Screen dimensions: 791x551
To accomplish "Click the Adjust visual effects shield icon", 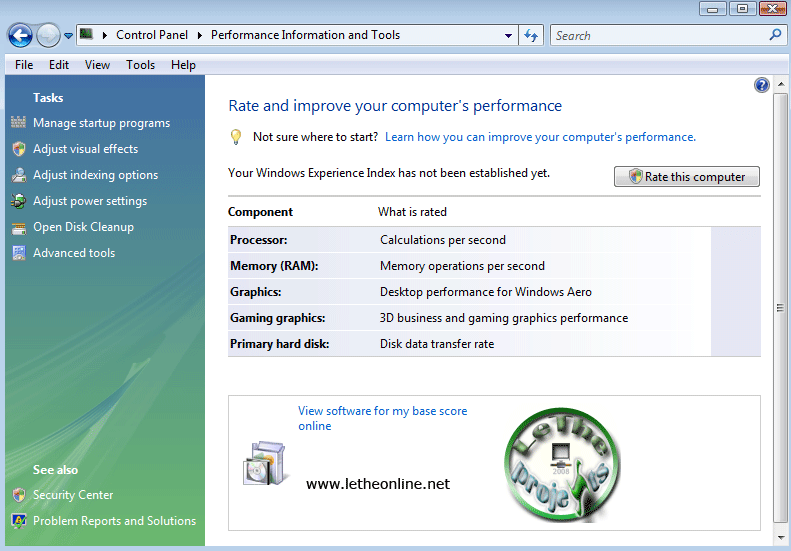I will (x=18, y=149).
